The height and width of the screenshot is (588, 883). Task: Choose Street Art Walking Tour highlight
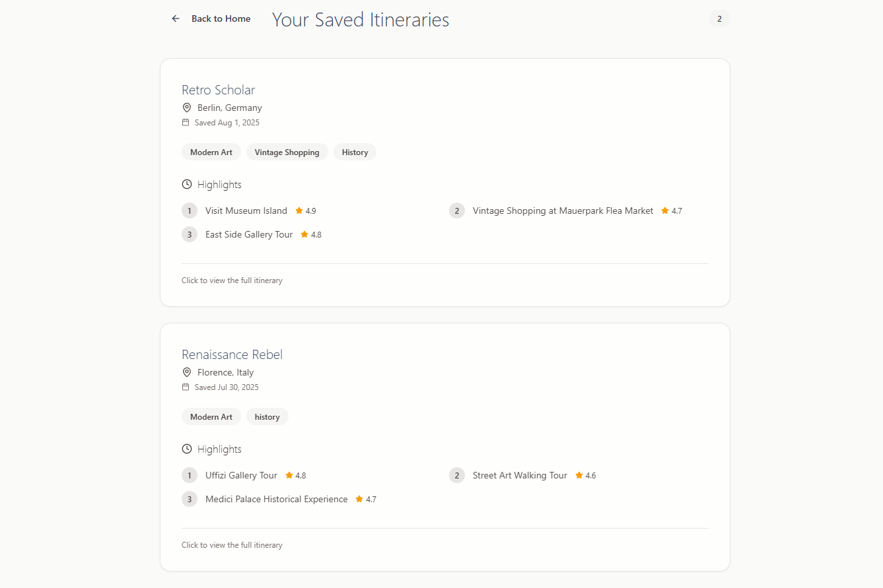point(520,476)
